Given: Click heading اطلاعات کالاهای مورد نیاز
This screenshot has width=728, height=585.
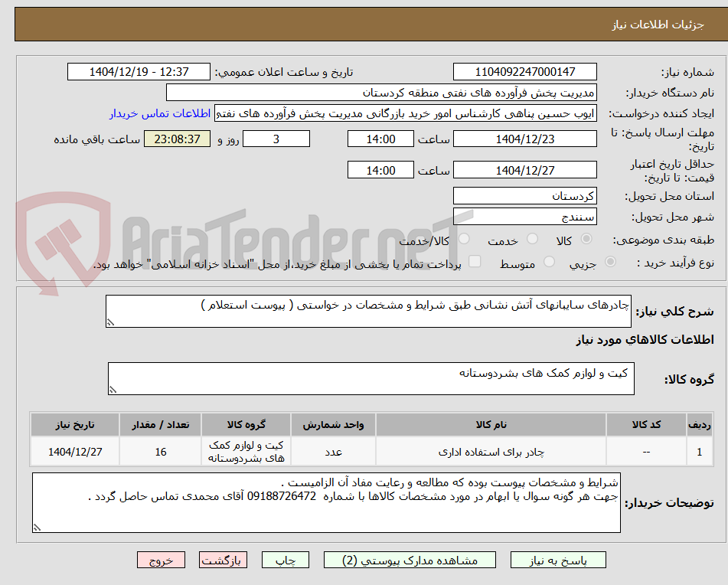Looking at the screenshot, I should tap(645, 340).
